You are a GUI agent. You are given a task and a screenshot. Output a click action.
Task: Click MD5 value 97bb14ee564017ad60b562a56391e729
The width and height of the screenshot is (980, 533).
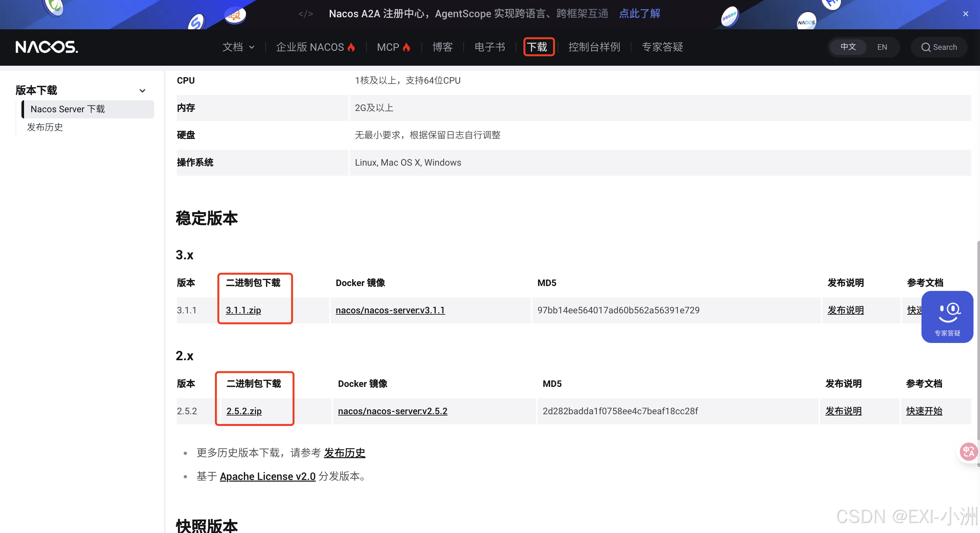pos(618,310)
